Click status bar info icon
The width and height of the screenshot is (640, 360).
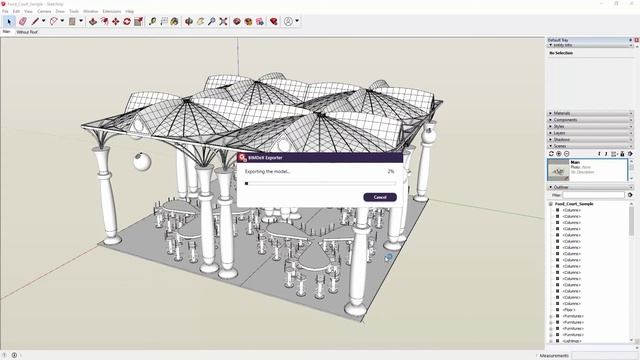(x=14, y=355)
